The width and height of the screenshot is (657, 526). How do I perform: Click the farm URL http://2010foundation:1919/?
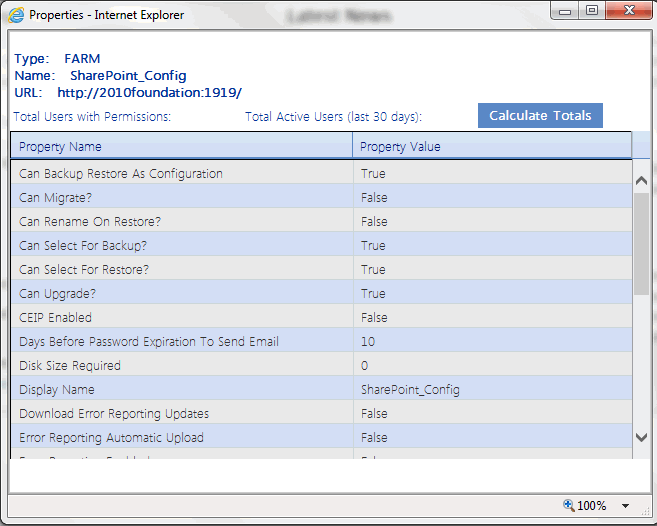149,92
